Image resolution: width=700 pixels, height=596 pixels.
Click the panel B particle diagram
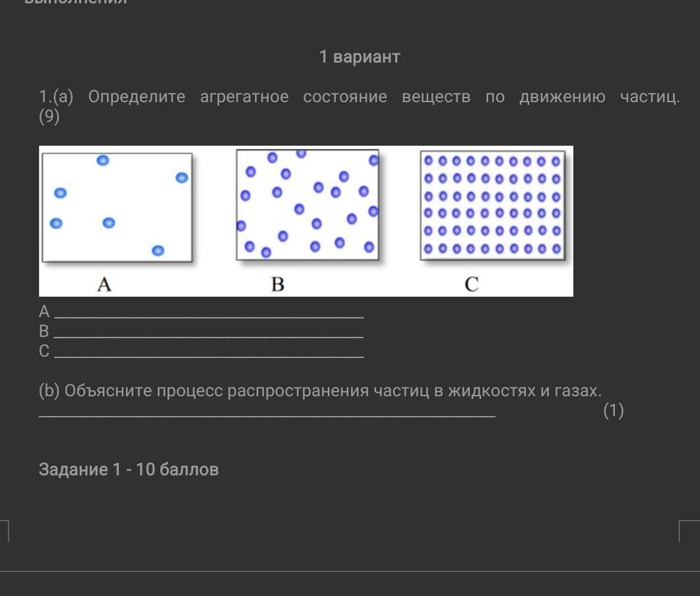click(x=307, y=204)
